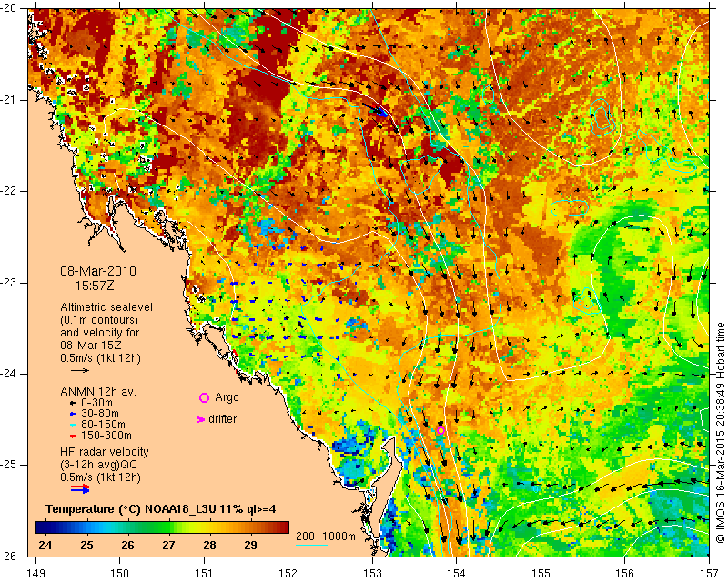Viewport: 728px width, 582px height.
Task: Click the large blue HF radar arrow near 153°E, 21°S
Action: 375,110
